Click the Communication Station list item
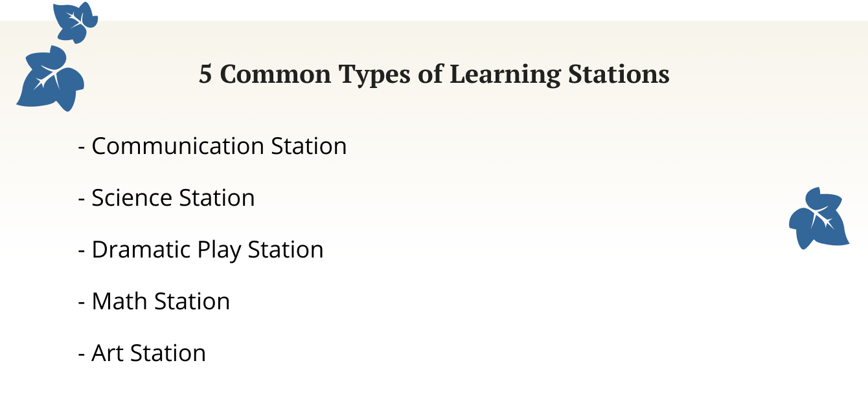Viewport: 868px width, 418px height. (212, 146)
